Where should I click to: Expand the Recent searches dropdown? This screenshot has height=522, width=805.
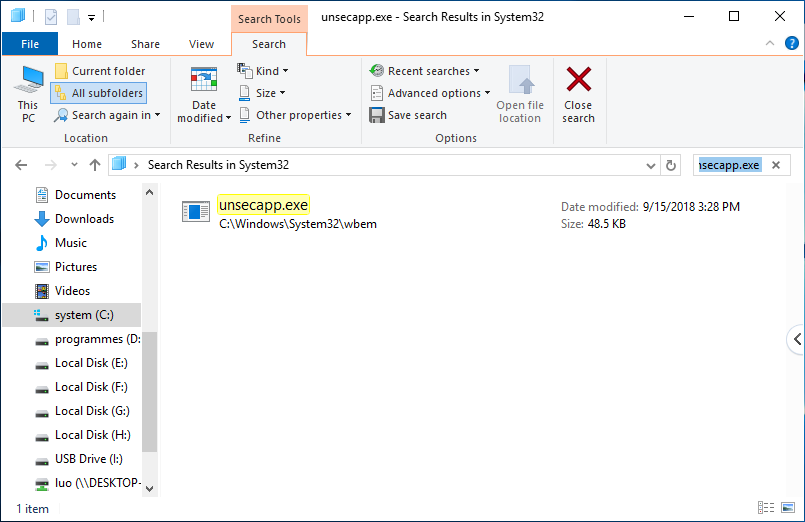(424, 71)
